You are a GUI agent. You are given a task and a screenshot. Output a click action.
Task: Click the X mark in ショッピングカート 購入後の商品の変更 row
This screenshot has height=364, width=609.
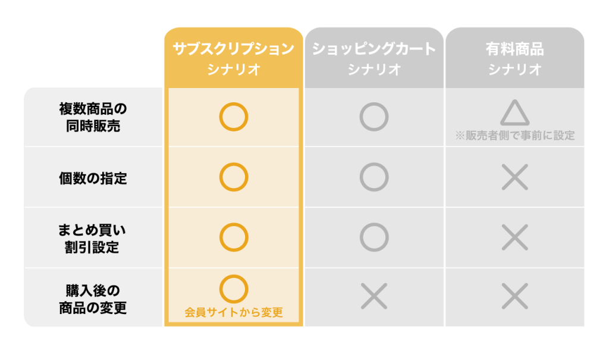[x=374, y=296]
